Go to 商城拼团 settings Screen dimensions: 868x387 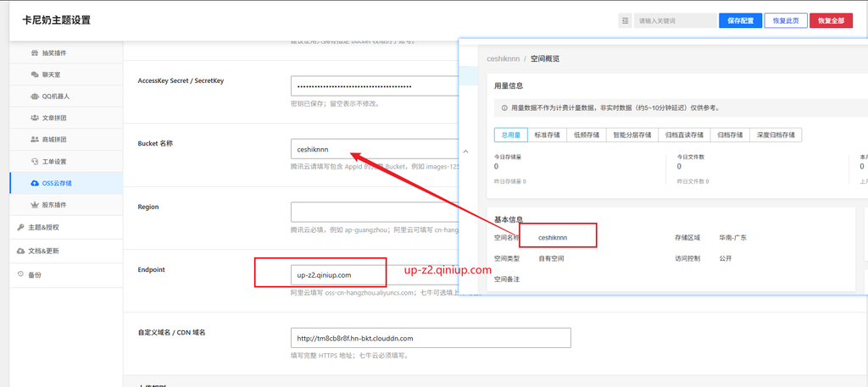click(66, 140)
